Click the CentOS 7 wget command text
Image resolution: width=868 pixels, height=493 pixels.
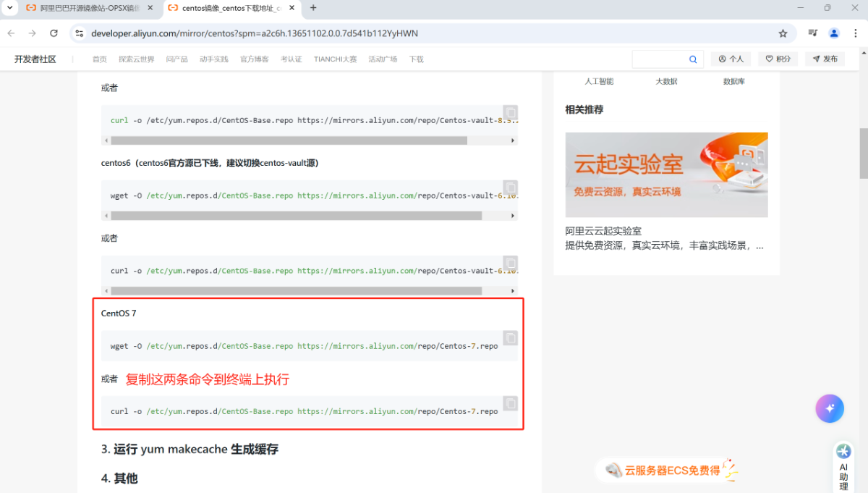(x=305, y=346)
